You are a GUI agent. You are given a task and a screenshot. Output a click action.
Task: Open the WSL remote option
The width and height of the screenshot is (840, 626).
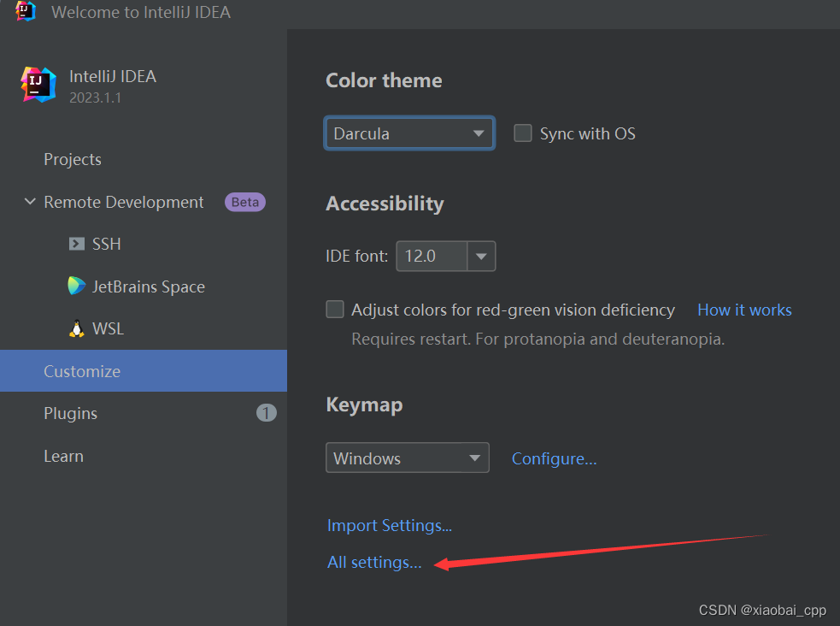pos(108,328)
